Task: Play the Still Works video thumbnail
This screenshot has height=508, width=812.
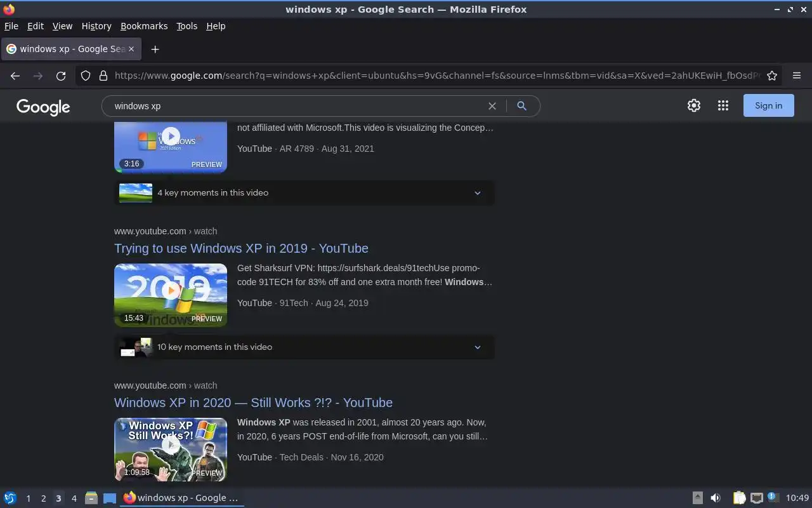Action: [x=171, y=449]
